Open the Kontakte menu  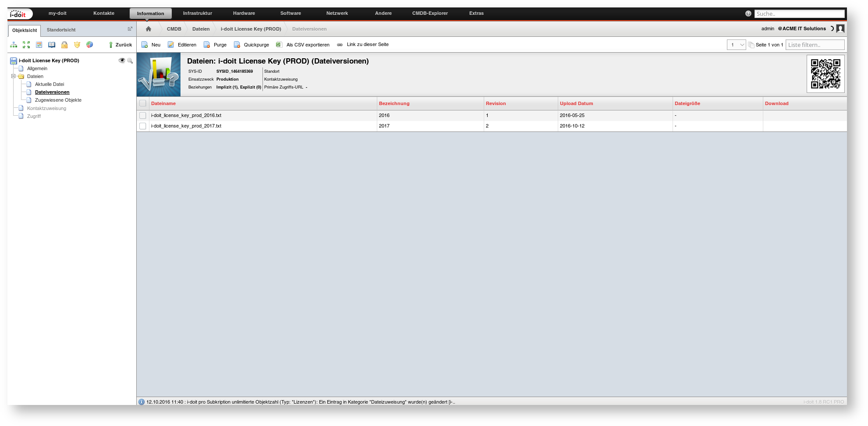click(x=104, y=13)
